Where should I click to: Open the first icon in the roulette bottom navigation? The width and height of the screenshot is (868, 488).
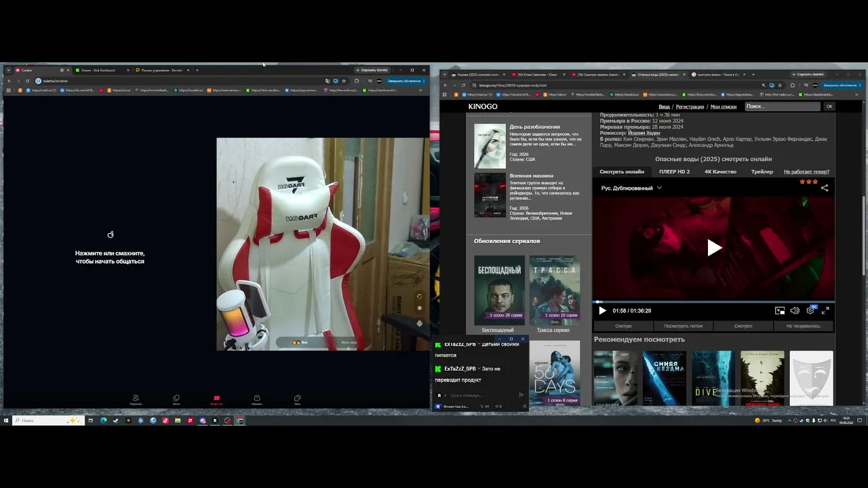(x=136, y=399)
